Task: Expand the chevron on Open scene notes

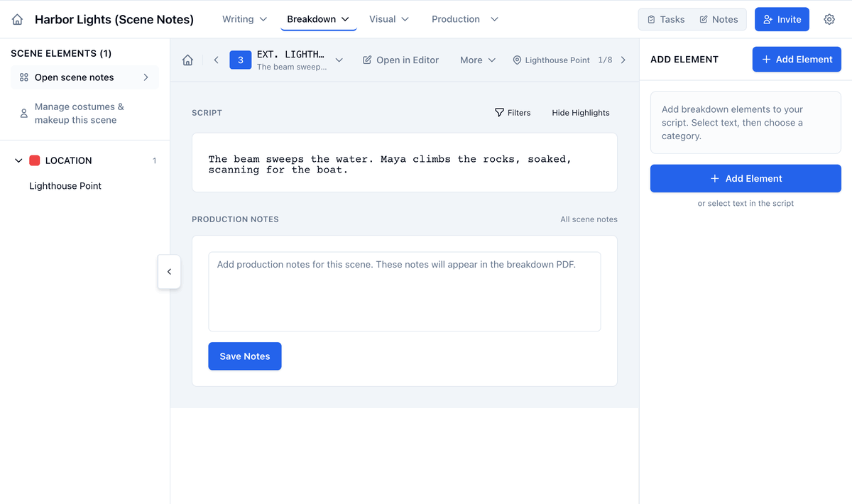Action: point(146,77)
